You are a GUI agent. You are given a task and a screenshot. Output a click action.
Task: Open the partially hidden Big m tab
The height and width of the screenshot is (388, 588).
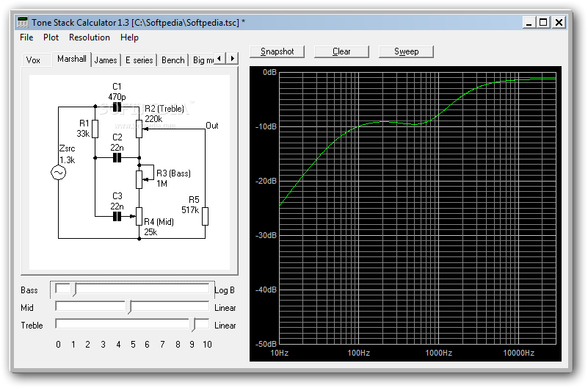[202, 60]
